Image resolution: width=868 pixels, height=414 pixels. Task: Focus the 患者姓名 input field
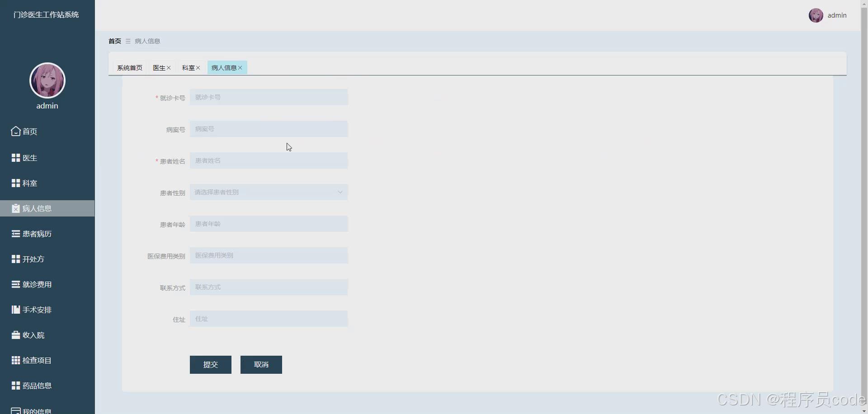269,160
